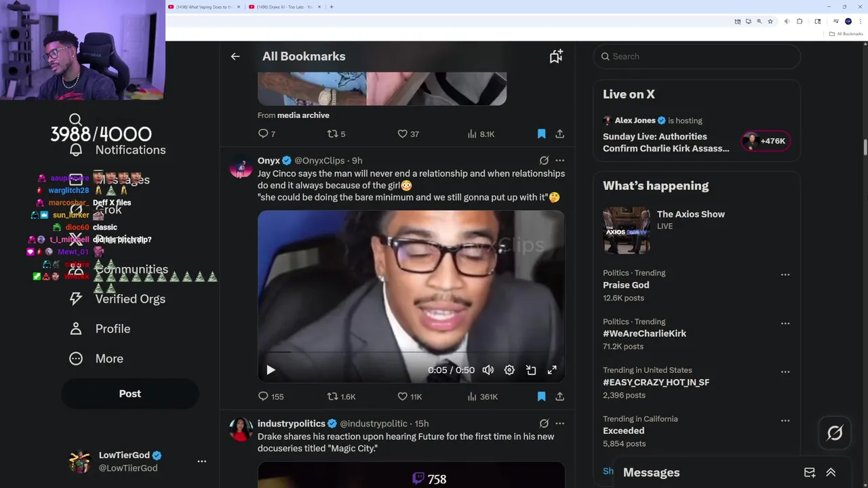View Onyx post analytics 361K
This screenshot has height=488, width=868.
point(482,396)
